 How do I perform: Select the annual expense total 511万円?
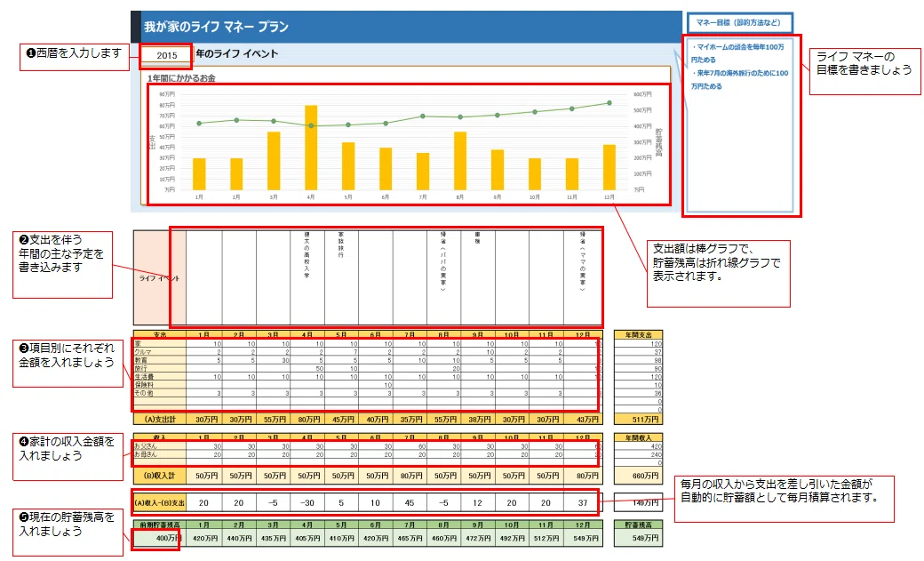point(638,420)
